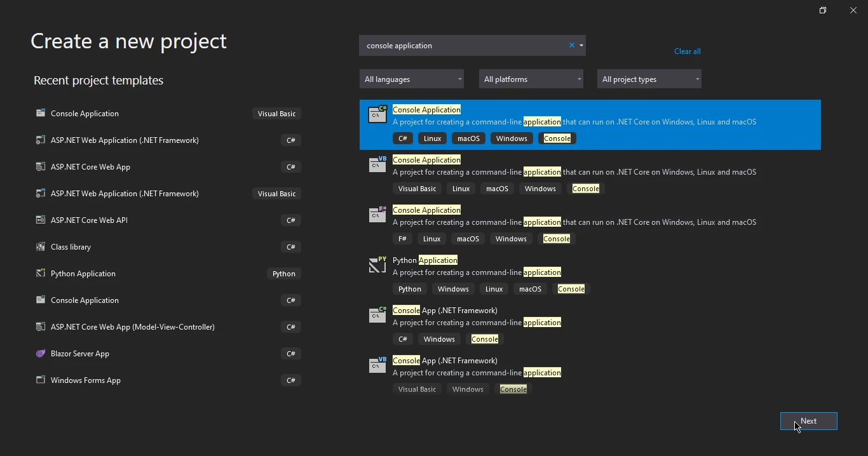
Task: Clear search text with the X icon
Action: [x=571, y=46]
